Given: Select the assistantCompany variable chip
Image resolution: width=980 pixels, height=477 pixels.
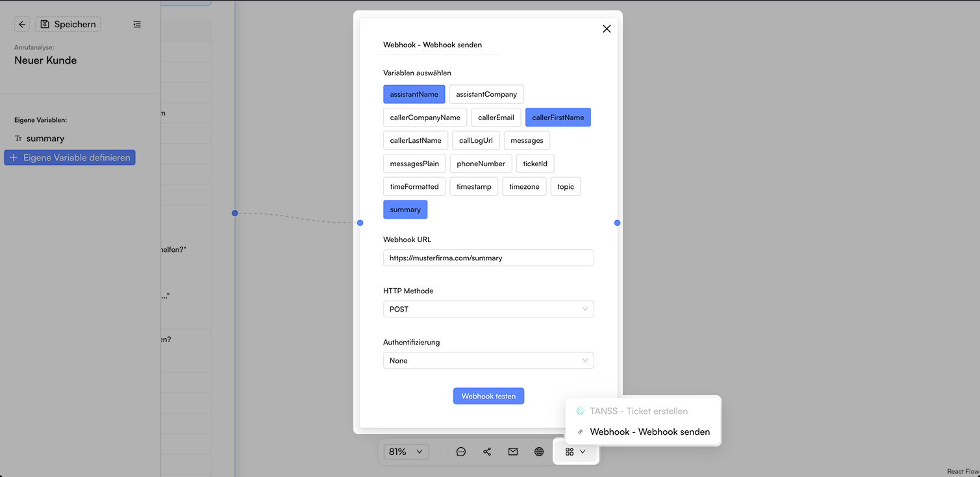Looking at the screenshot, I should click(486, 94).
